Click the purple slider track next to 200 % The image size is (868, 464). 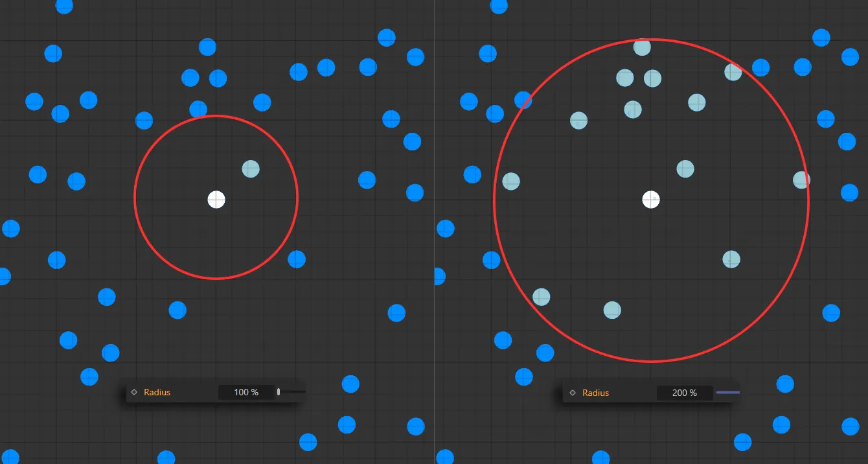point(727,392)
